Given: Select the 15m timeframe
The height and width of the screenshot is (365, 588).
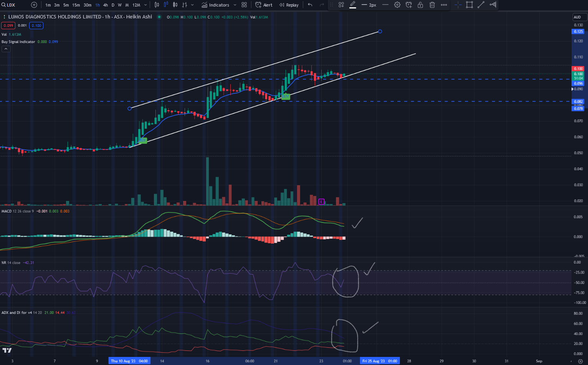Looking at the screenshot, I should (x=76, y=5).
